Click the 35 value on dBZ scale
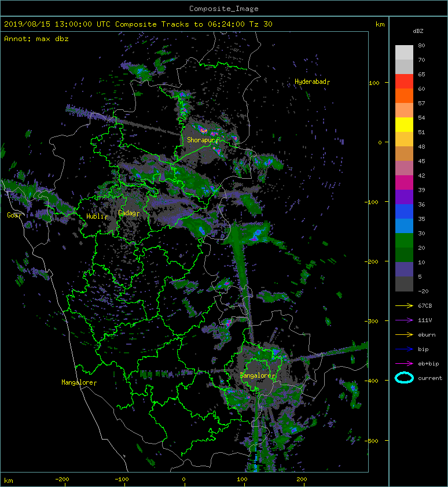 tap(421, 219)
